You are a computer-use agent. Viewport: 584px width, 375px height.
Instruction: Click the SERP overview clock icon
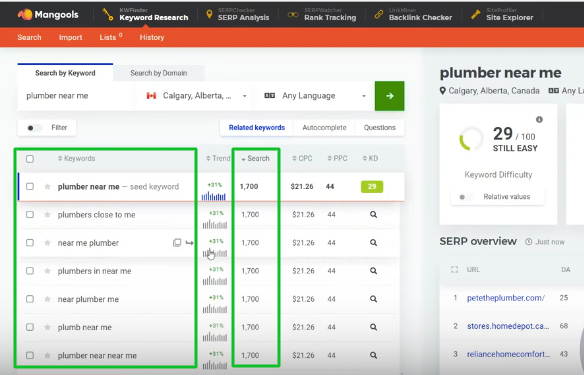[529, 242]
